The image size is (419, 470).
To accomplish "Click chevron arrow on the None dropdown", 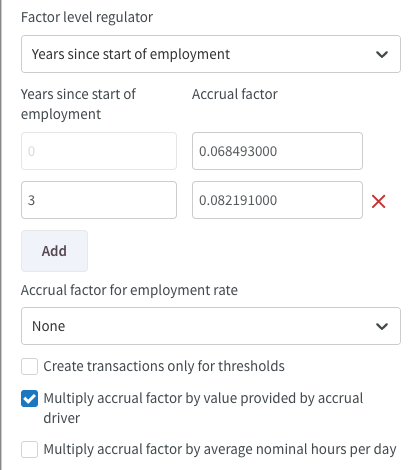I will tap(382, 326).
